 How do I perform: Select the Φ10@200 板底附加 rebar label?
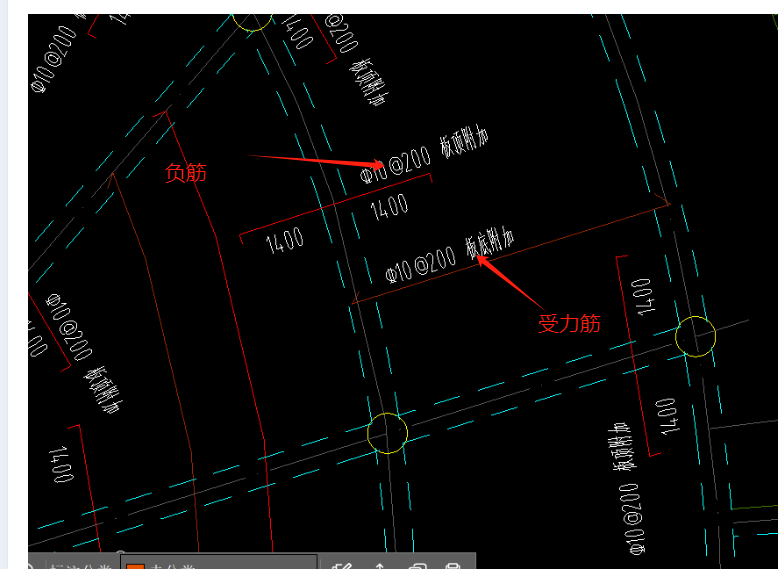coord(450,254)
